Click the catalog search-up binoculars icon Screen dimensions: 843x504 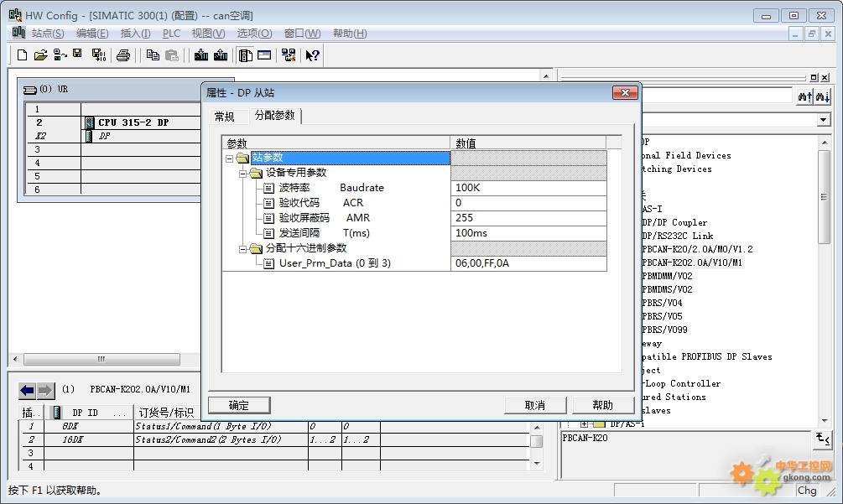click(x=804, y=96)
